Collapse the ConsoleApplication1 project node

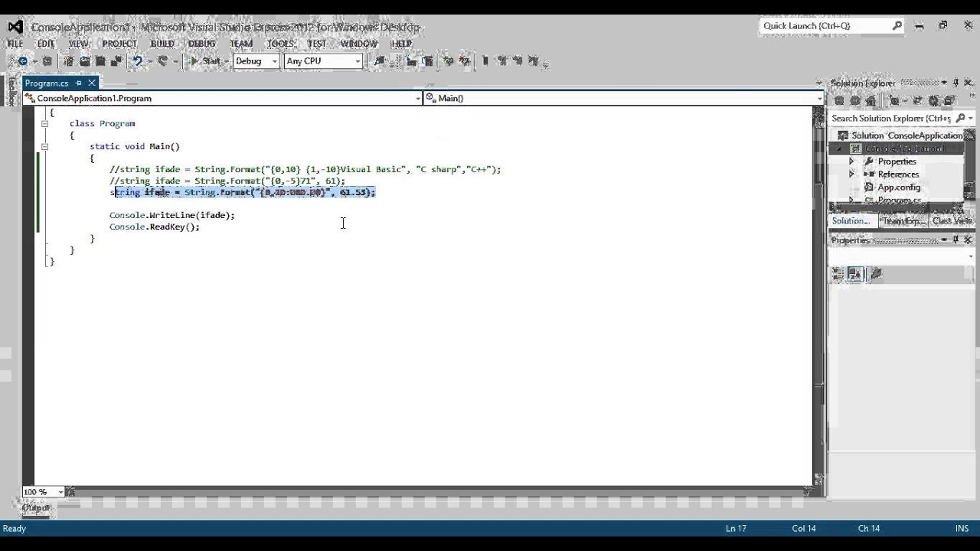point(839,148)
